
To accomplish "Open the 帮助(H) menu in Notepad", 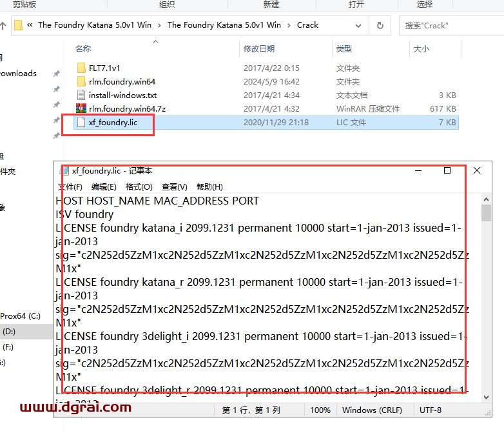I will 209,187.
